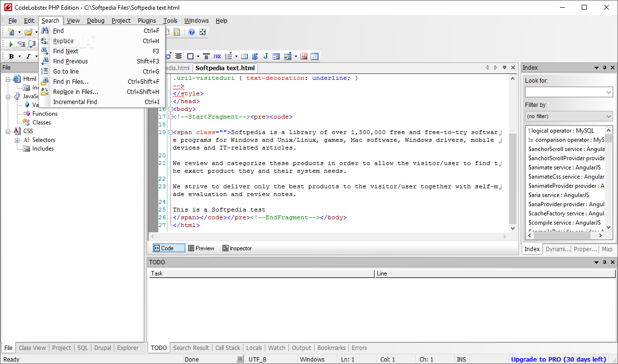The image size is (618, 364).
Task: Switch to the Inspector view tab
Action: click(x=237, y=248)
